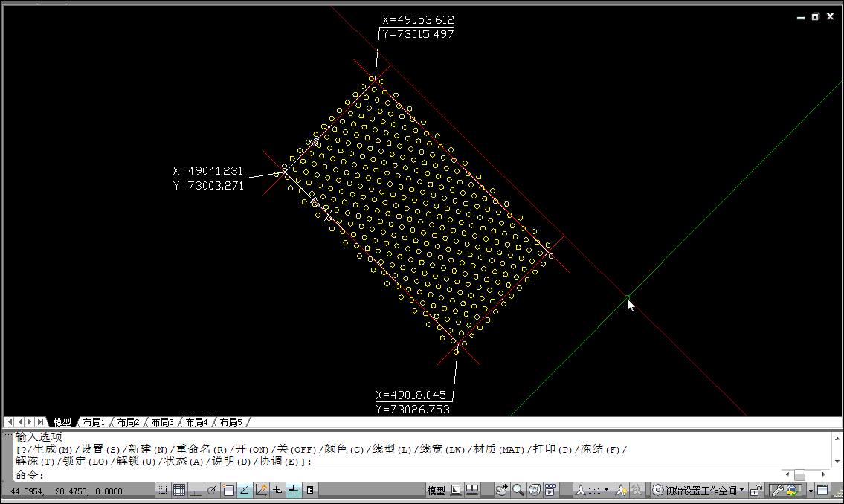Click command line scroll right arrow
The image size is (844, 504).
pyautogui.click(x=823, y=474)
